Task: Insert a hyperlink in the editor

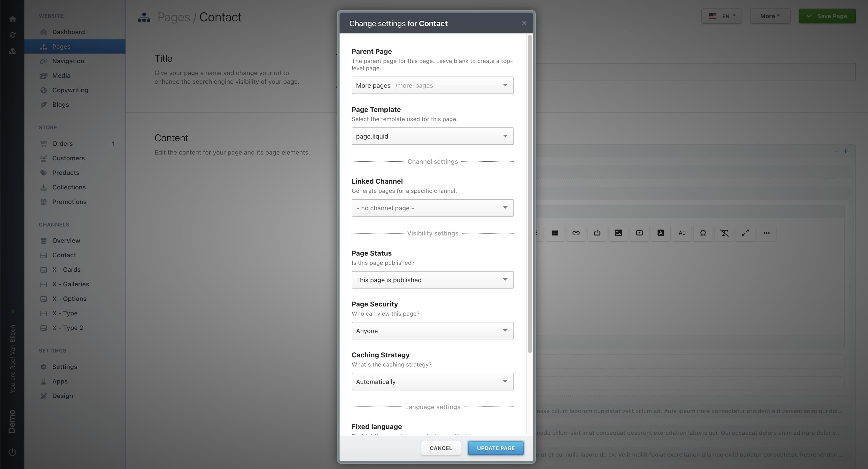Action: pyautogui.click(x=576, y=233)
